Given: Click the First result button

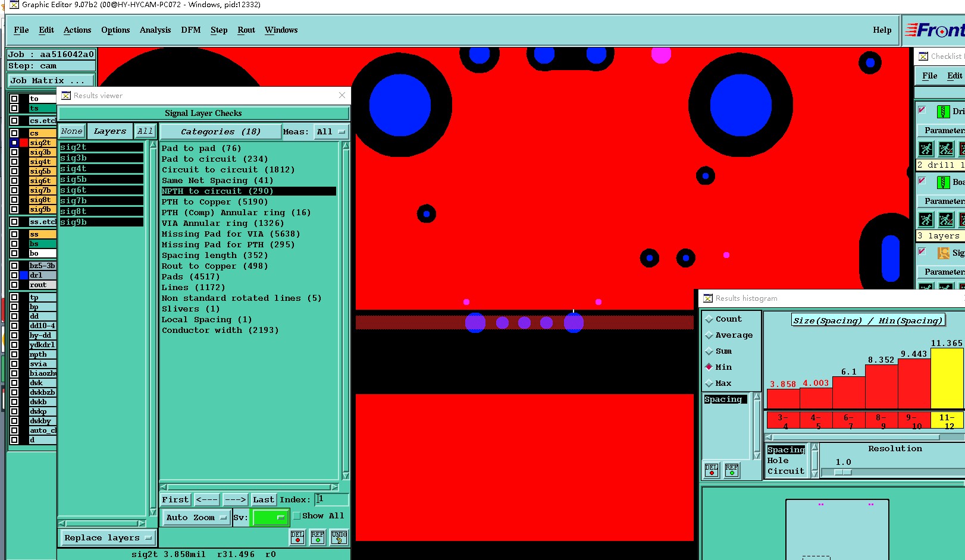Looking at the screenshot, I should [176, 500].
